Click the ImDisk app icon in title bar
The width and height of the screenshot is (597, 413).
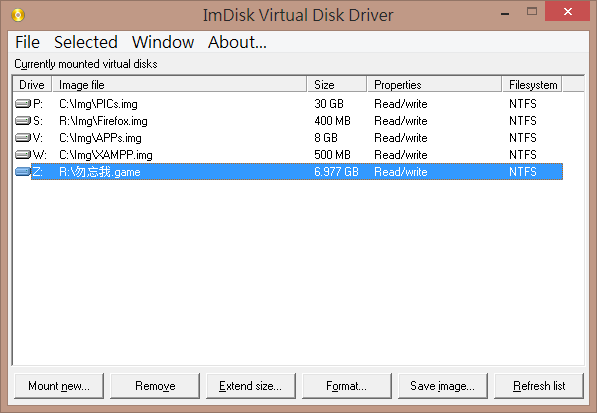click(18, 15)
